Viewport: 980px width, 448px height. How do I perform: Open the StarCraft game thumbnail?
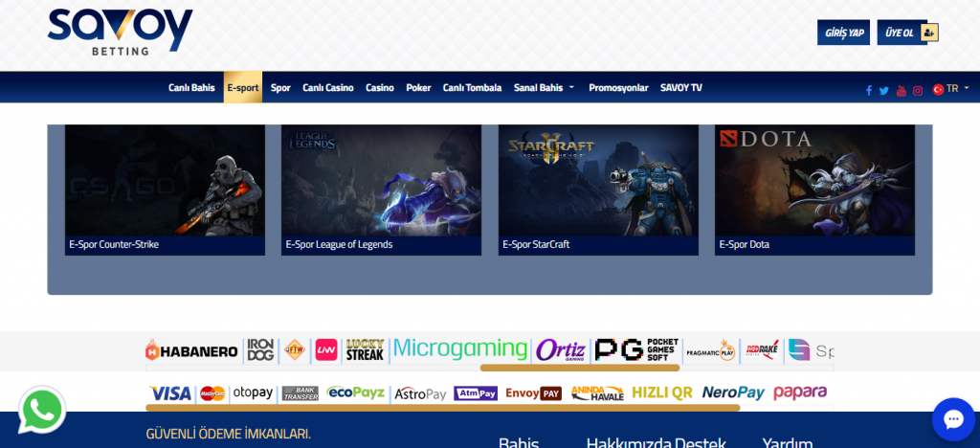(x=598, y=180)
